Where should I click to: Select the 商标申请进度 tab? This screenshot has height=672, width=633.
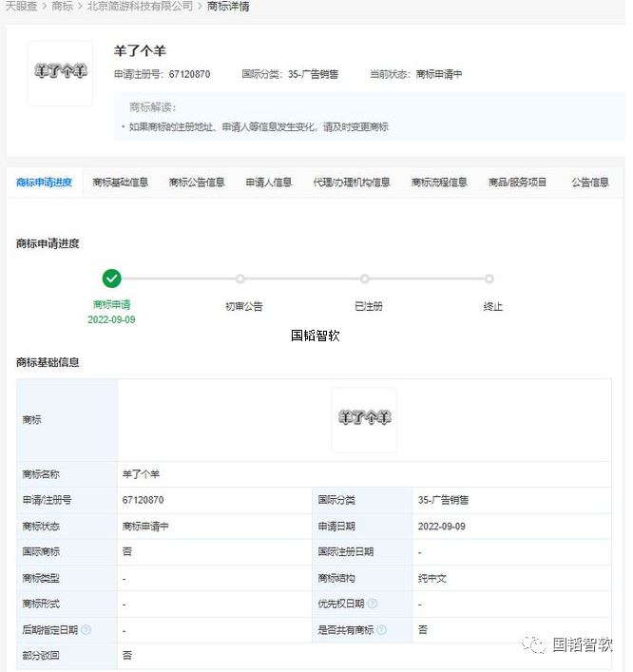coord(44,182)
